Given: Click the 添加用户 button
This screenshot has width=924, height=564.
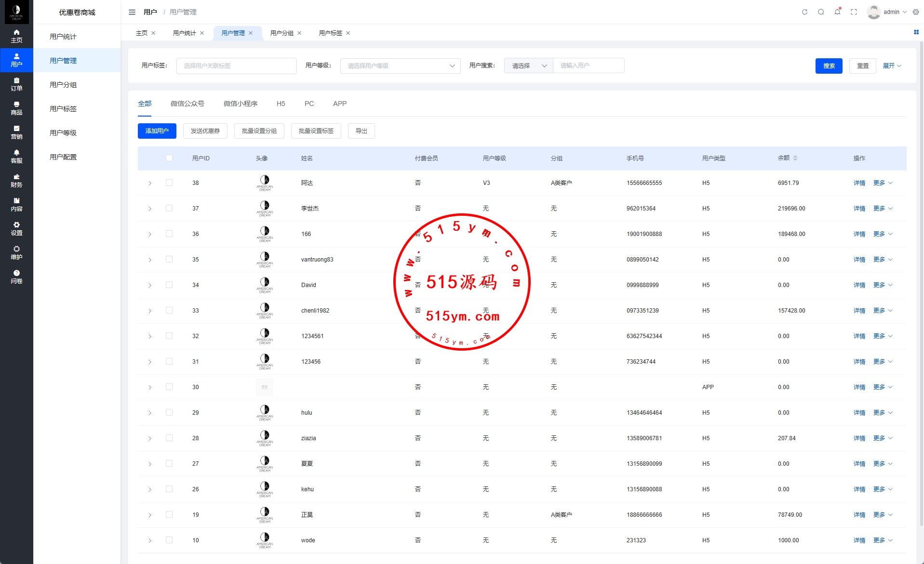Looking at the screenshot, I should [x=157, y=131].
